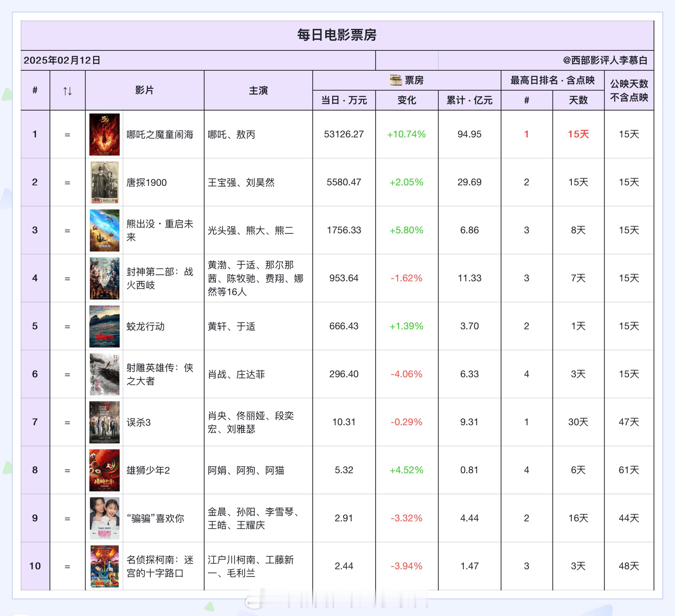Click the sort arrows icon in the header
The height and width of the screenshot is (616, 675).
68,91
